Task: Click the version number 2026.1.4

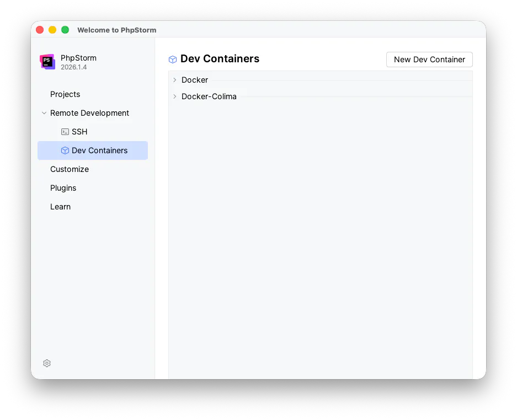Action: pos(73,67)
